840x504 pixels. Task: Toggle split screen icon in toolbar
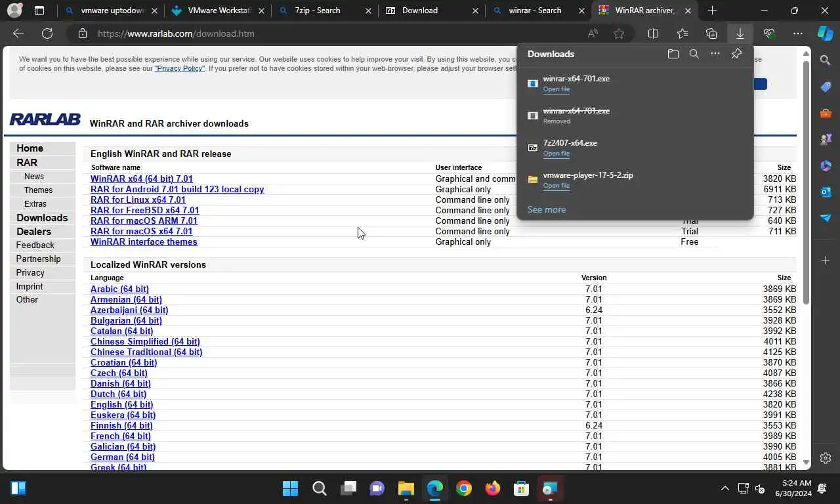coord(653,33)
